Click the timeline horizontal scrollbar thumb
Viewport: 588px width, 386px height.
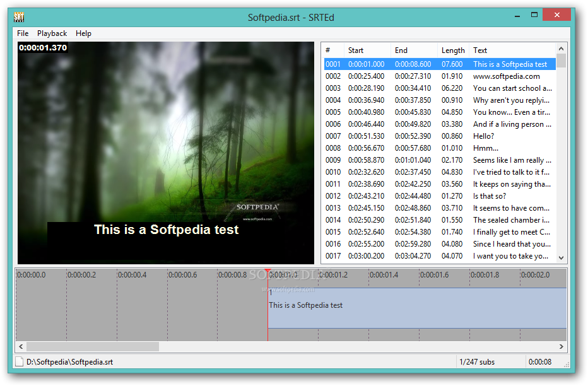pyautogui.click(x=93, y=347)
